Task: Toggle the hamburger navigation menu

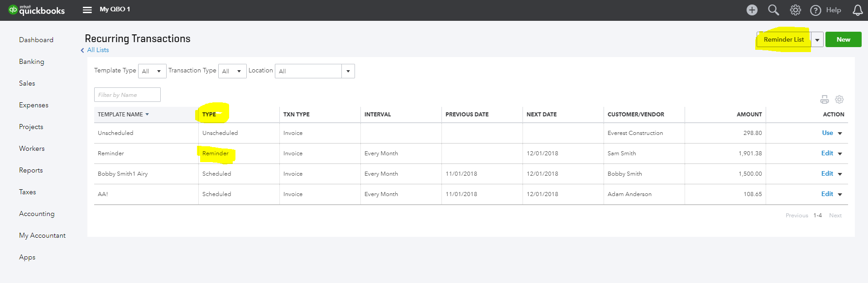Action: (87, 10)
